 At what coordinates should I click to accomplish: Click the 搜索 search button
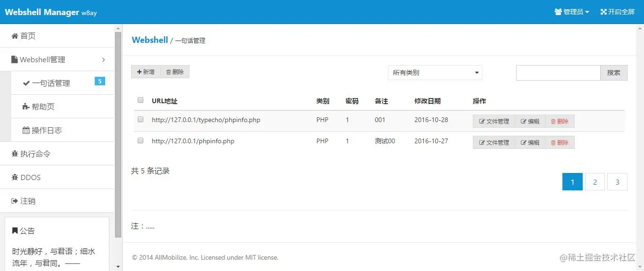pos(614,73)
